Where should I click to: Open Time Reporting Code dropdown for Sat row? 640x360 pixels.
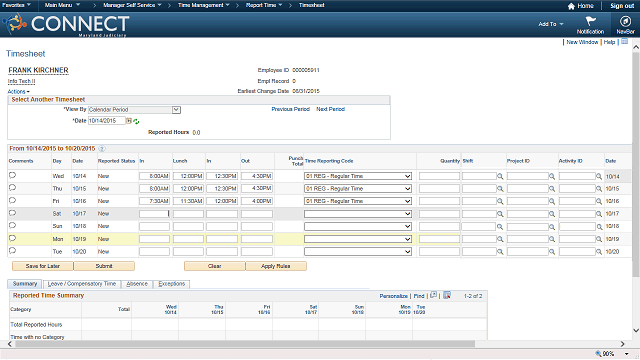(358, 214)
